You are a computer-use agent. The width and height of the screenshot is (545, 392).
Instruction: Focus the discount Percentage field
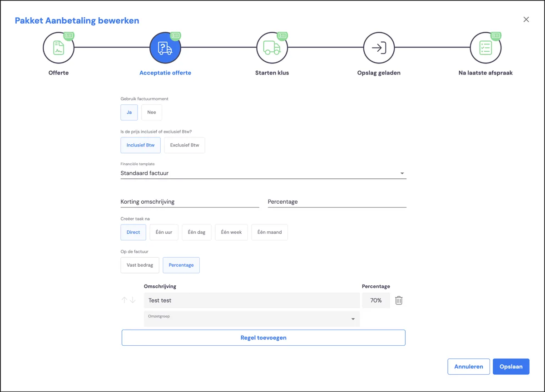337,202
